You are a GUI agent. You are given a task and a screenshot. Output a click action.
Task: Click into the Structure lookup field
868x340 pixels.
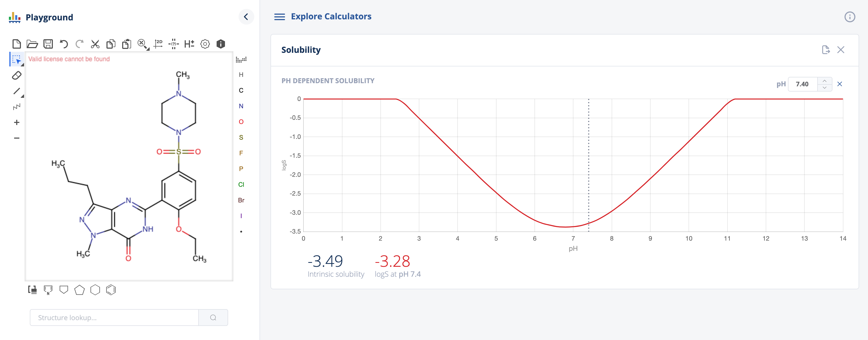[x=114, y=318]
